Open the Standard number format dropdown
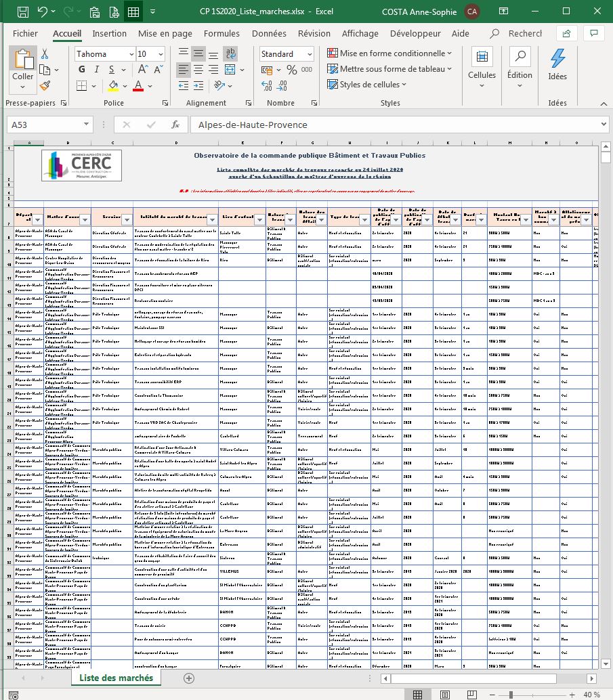The width and height of the screenshot is (613, 700). coord(310,54)
